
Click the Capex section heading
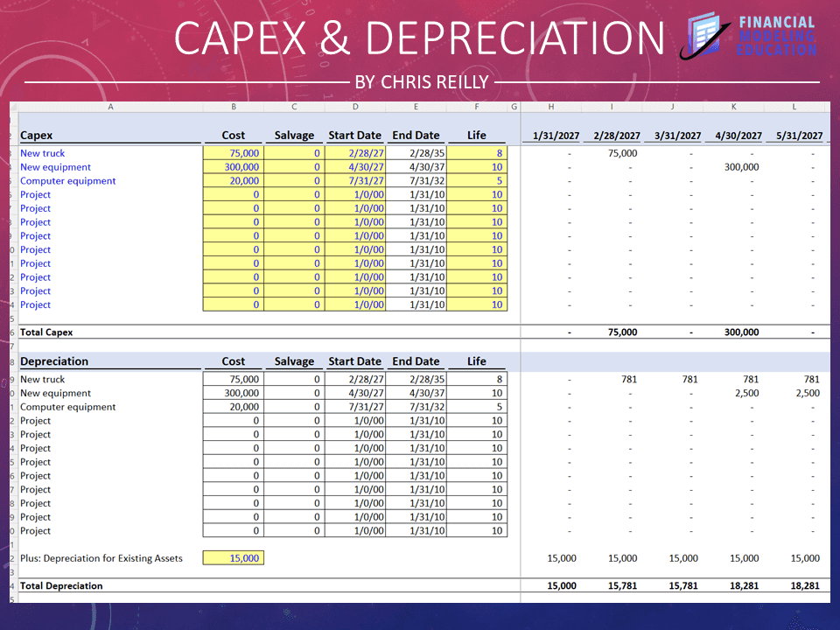37,136
